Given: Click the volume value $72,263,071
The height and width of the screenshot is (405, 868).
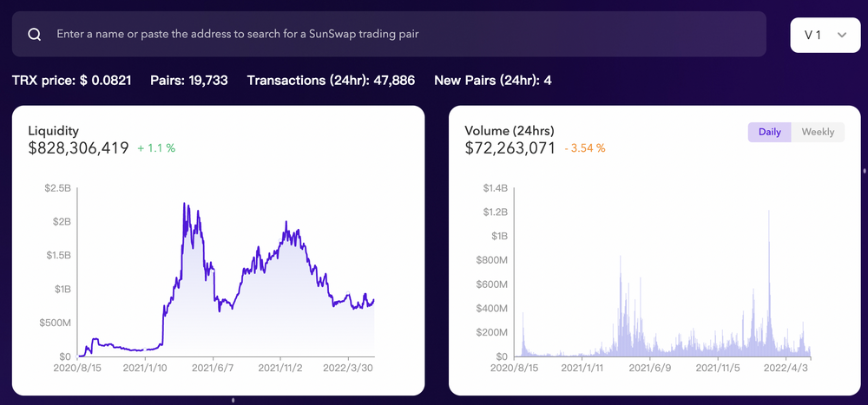Looking at the screenshot, I should click(x=510, y=148).
